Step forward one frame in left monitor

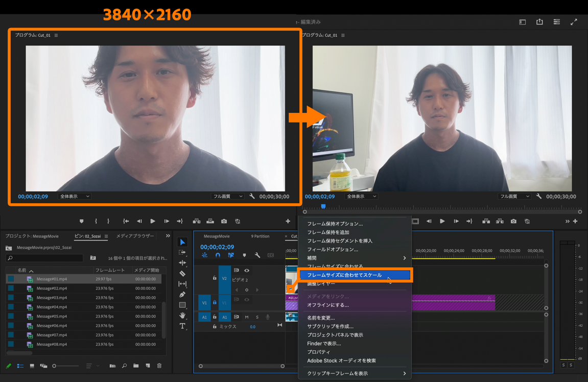167,222
